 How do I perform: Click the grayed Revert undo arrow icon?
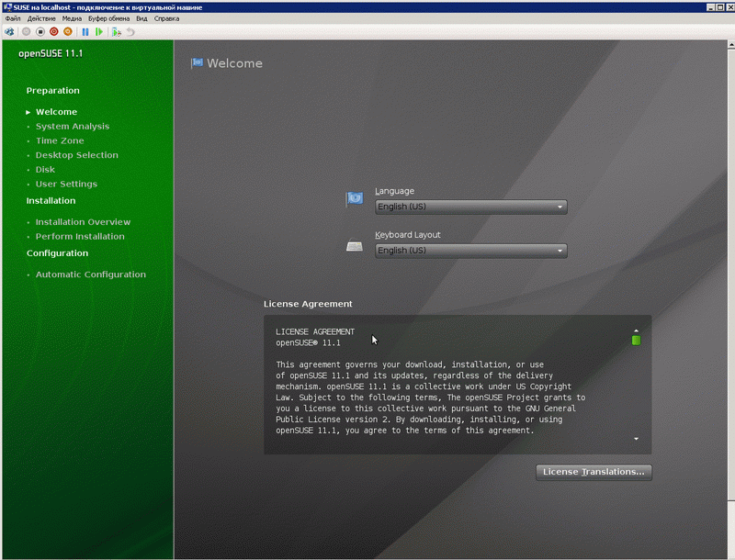130,32
